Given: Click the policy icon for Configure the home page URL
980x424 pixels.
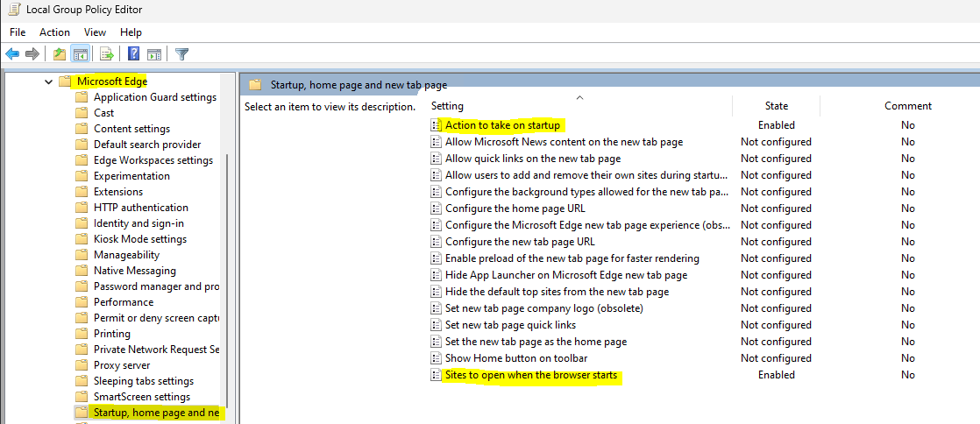Looking at the screenshot, I should point(437,208).
